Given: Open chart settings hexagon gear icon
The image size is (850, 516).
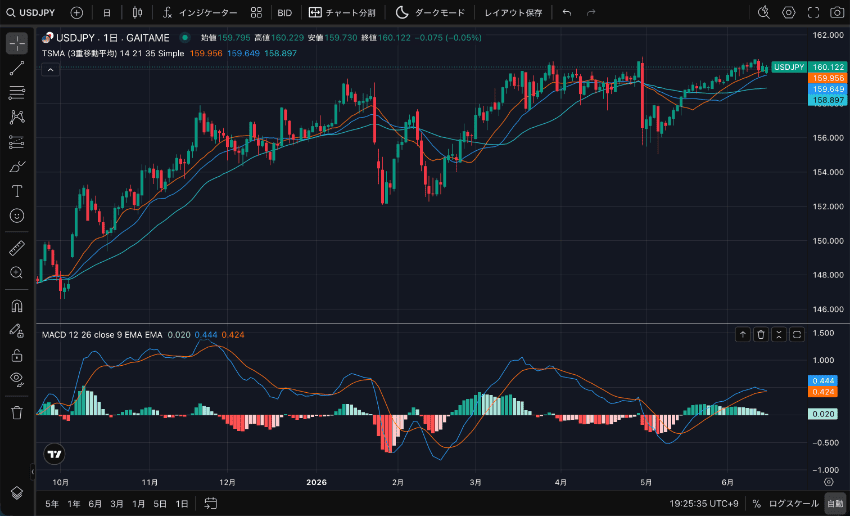Looking at the screenshot, I should click(x=789, y=12).
